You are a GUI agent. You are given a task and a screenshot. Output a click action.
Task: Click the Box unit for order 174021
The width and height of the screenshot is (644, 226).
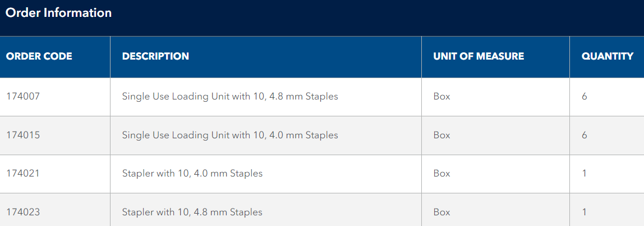click(x=442, y=173)
